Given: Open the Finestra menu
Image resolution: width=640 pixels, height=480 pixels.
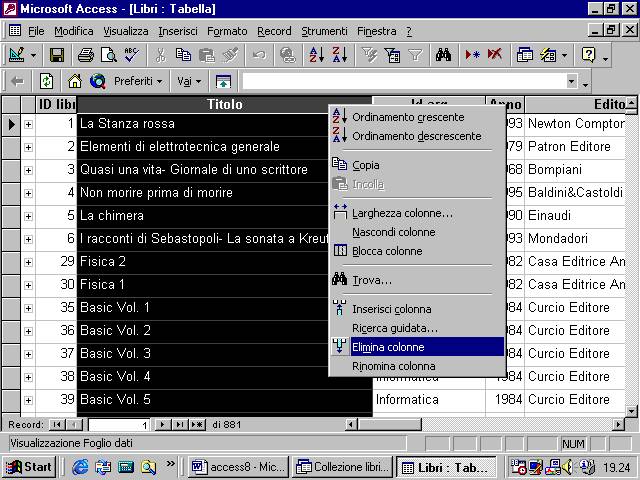Looking at the screenshot, I should [x=377, y=31].
